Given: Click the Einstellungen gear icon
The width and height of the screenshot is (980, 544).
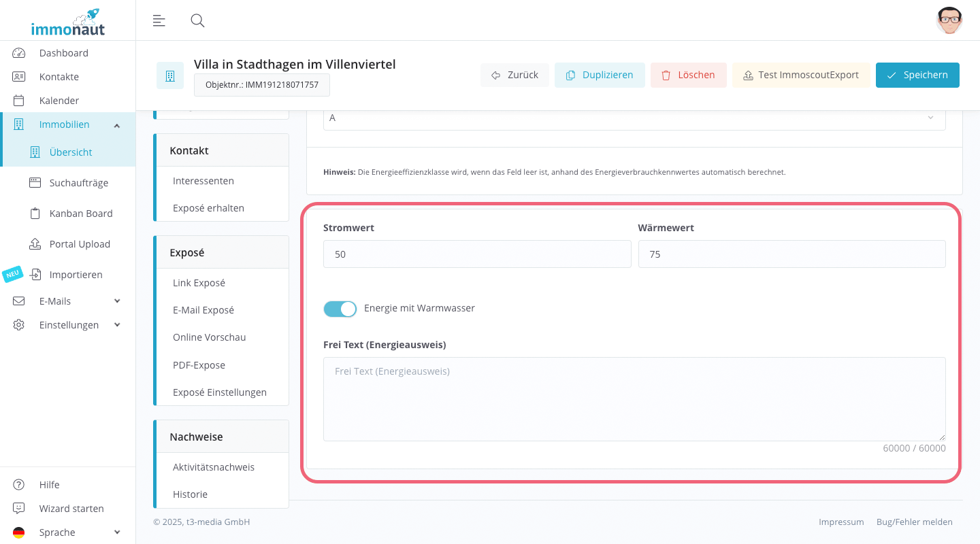Looking at the screenshot, I should [19, 325].
